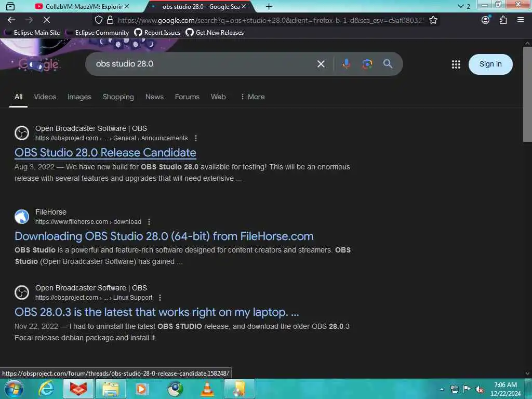Image resolution: width=532 pixels, height=399 pixels.
Task: Click the network tray icon
Action: tap(454, 389)
